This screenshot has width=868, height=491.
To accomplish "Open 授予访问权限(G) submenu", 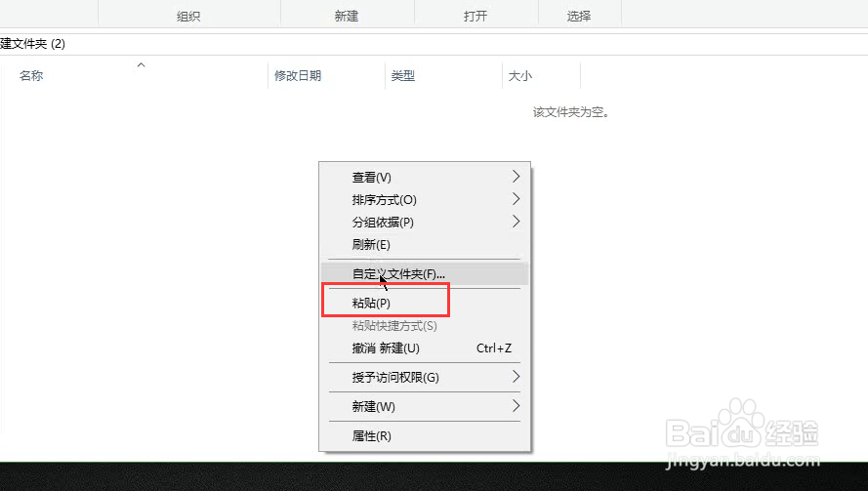I will point(425,378).
